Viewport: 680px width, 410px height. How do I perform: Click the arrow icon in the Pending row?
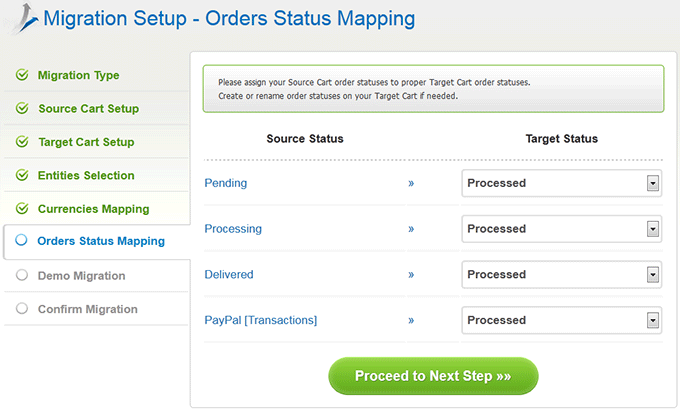point(411,184)
